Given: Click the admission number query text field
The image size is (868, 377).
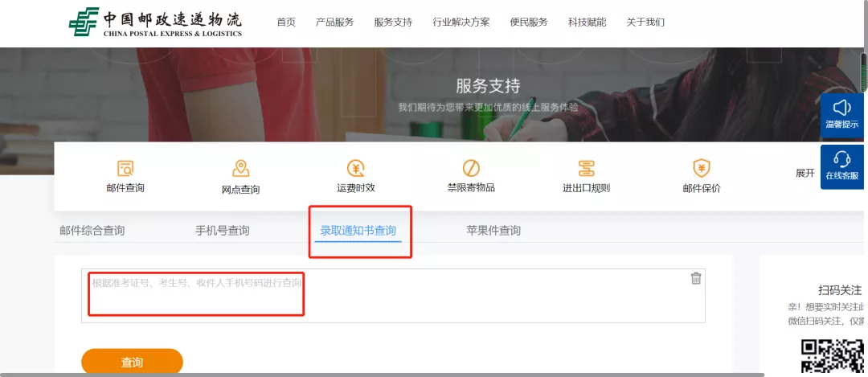Looking at the screenshot, I should pos(392,296).
